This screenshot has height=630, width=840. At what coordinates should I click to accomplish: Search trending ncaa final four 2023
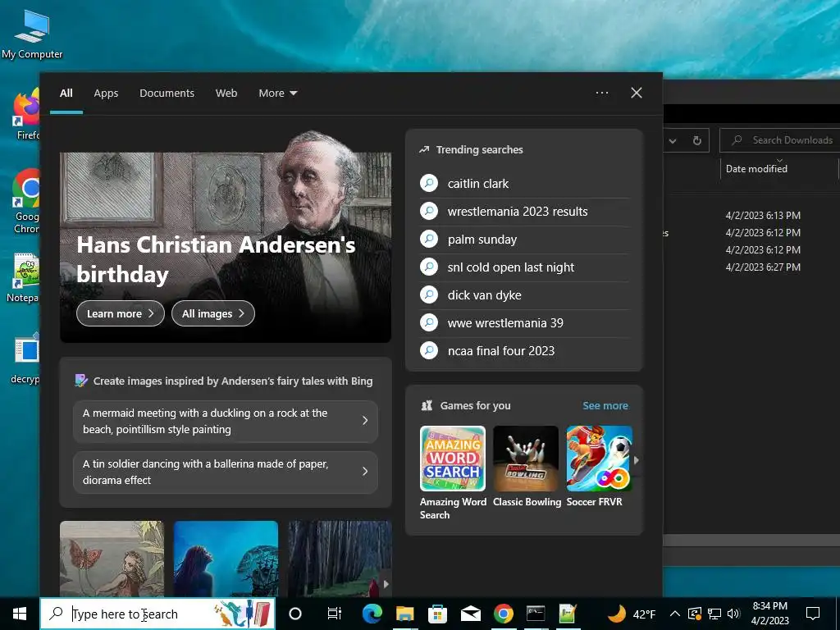501,351
